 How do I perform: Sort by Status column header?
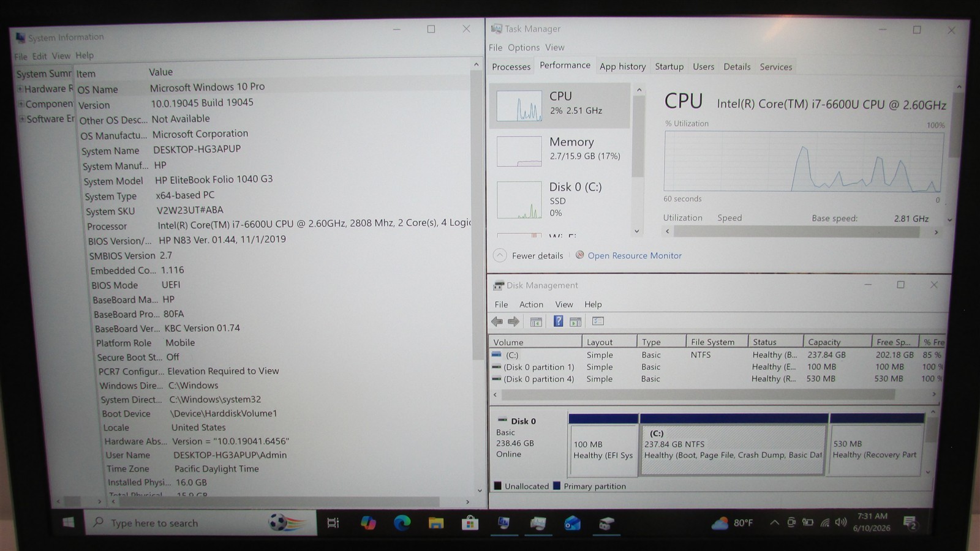click(775, 342)
